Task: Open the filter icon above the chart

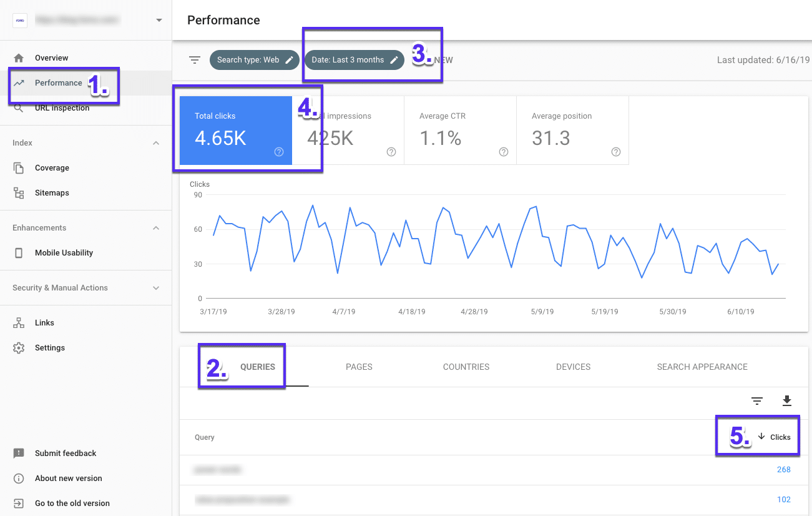Action: pos(195,59)
